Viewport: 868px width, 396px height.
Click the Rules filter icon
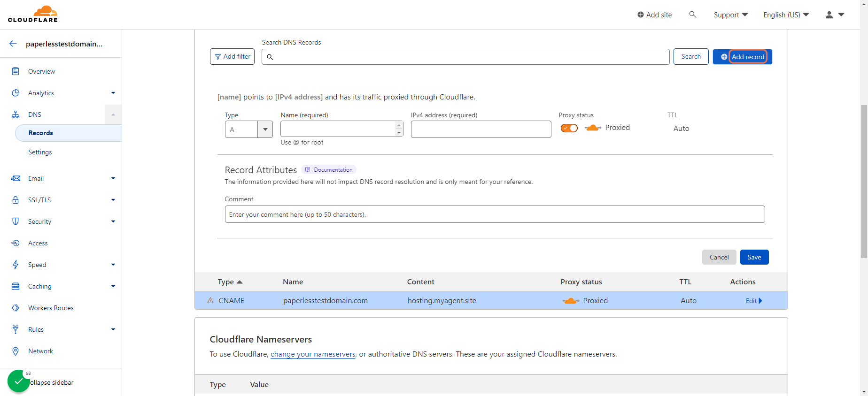click(15, 329)
